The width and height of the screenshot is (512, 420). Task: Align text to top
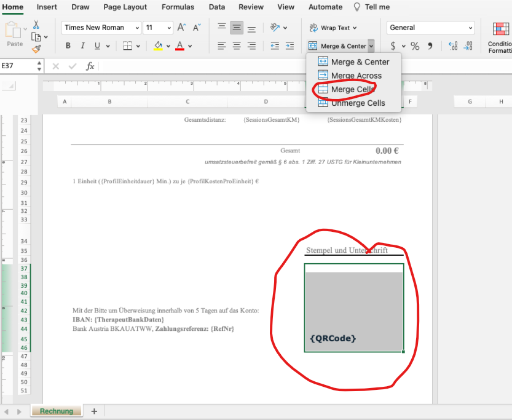[222, 27]
